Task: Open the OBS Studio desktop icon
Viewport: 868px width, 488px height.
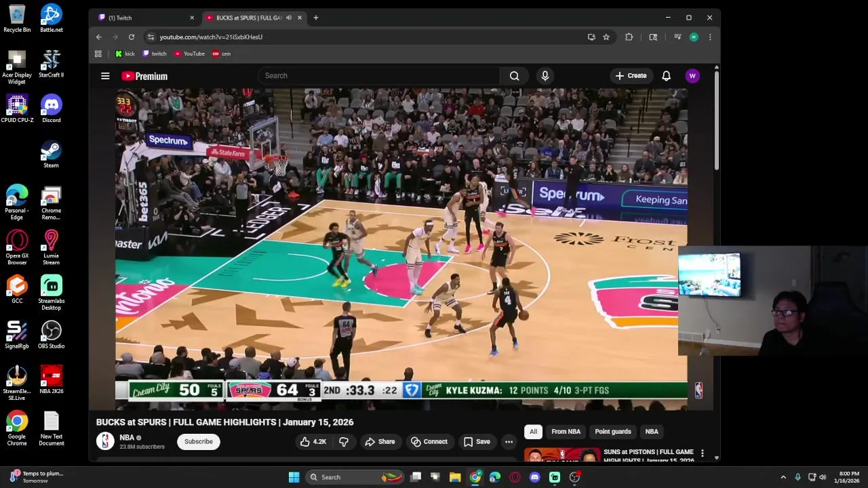Action: (51, 335)
